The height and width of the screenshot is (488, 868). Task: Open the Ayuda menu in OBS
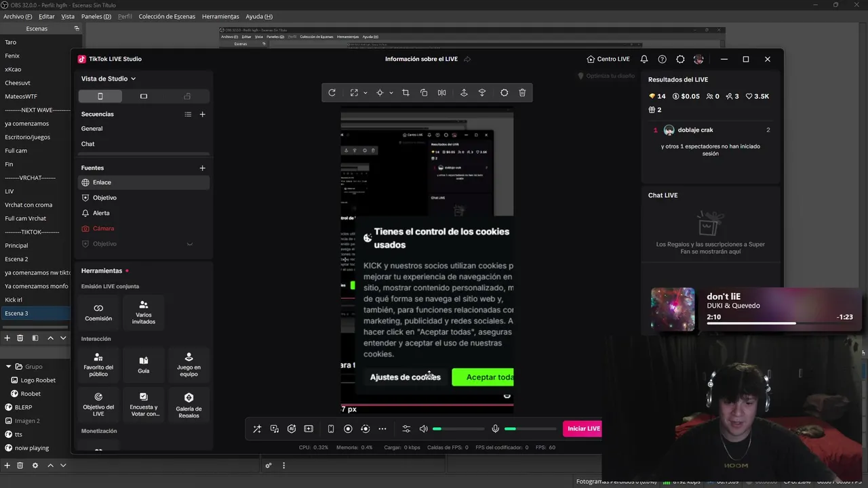(x=259, y=16)
